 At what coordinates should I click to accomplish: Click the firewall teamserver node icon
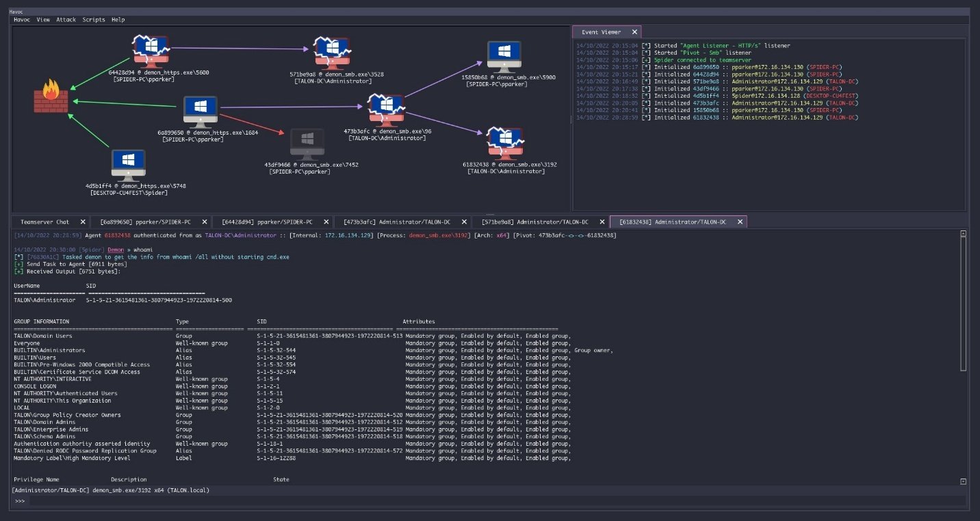tap(51, 97)
